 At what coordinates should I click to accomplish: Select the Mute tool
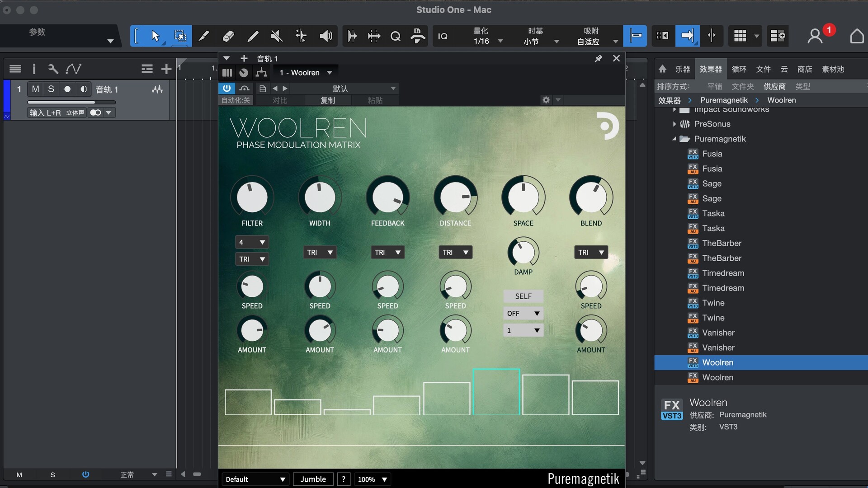coord(277,36)
